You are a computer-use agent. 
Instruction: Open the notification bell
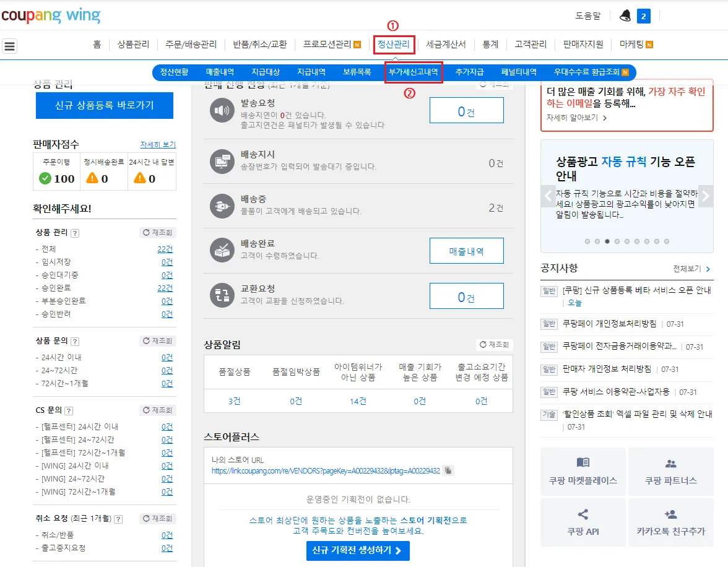tap(625, 16)
